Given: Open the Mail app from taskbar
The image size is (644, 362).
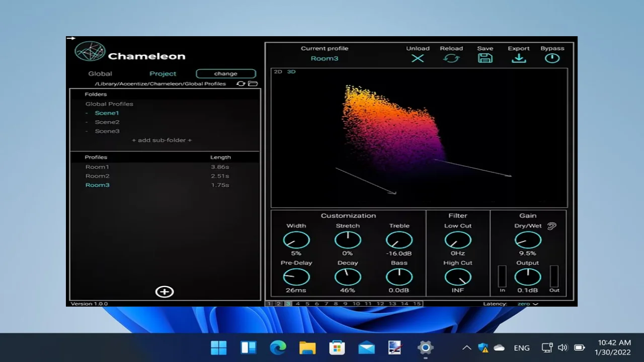Looking at the screenshot, I should 366,347.
